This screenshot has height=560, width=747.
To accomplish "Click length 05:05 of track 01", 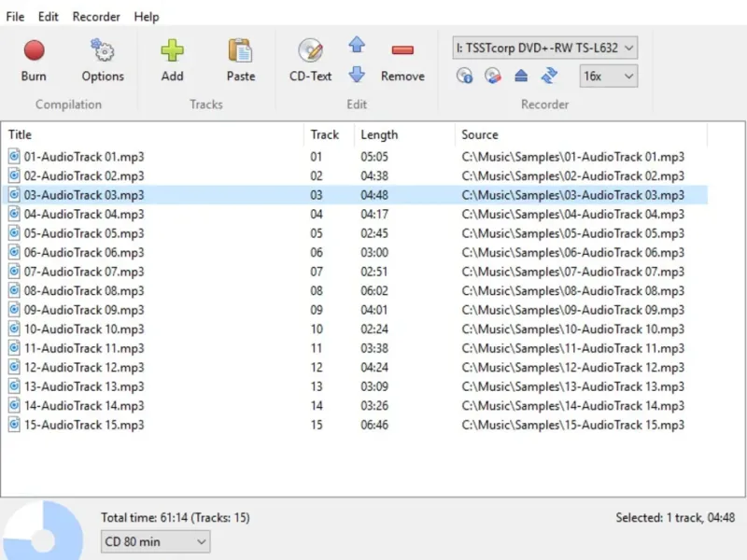I will pyautogui.click(x=374, y=157).
